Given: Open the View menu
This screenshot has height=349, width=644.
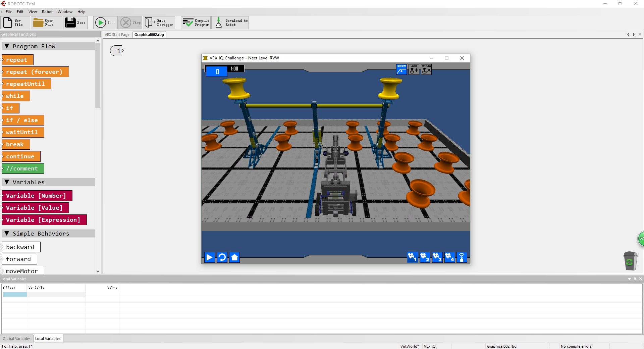Looking at the screenshot, I should pos(33,12).
